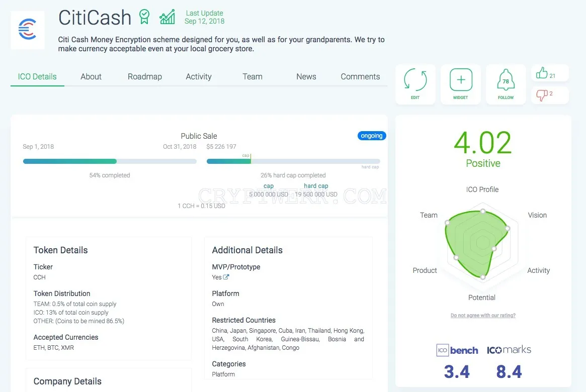Follow CitiCash with the bell icon
Image resolution: width=586 pixels, height=392 pixels.
506,80
